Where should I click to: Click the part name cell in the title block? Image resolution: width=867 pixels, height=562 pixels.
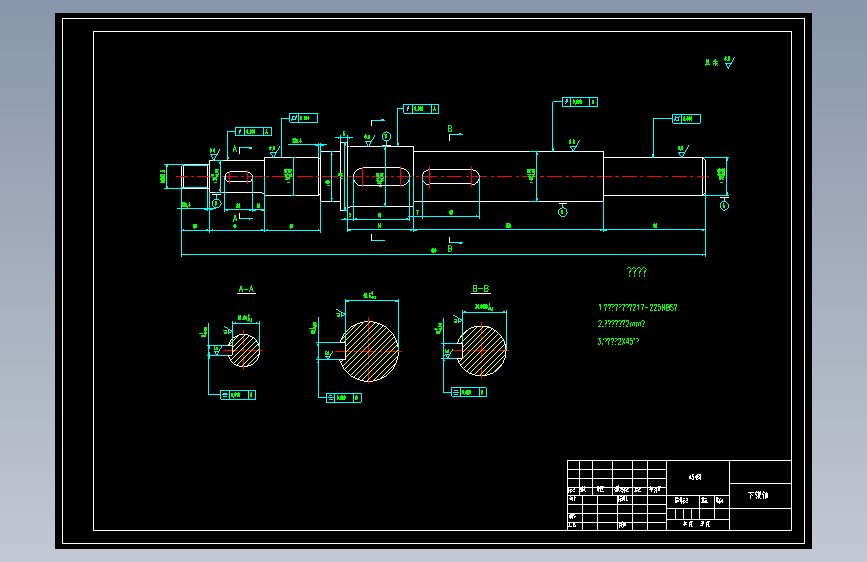pyautogui.click(x=760, y=496)
